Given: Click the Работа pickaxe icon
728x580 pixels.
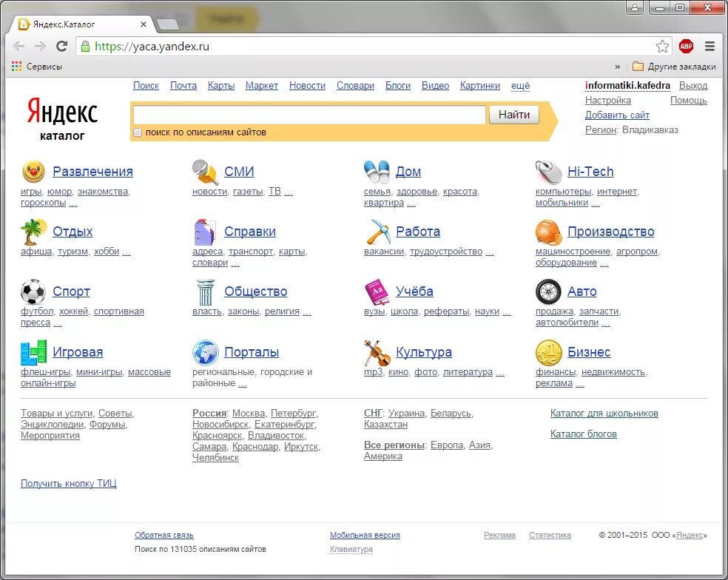Looking at the screenshot, I should click(x=378, y=232).
